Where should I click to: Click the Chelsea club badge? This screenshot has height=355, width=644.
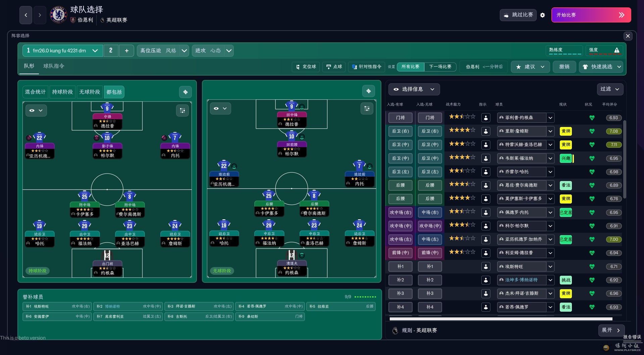(x=58, y=15)
